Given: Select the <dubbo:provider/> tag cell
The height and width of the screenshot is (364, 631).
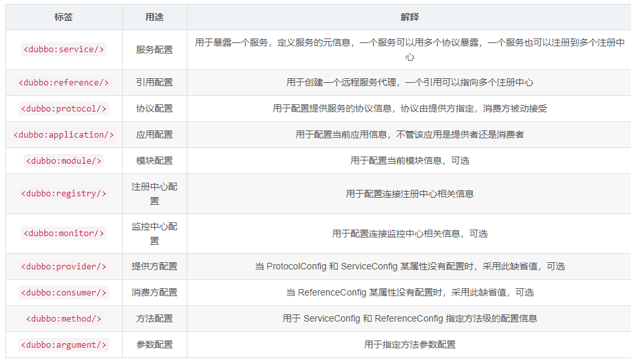Looking at the screenshot, I should tap(63, 266).
